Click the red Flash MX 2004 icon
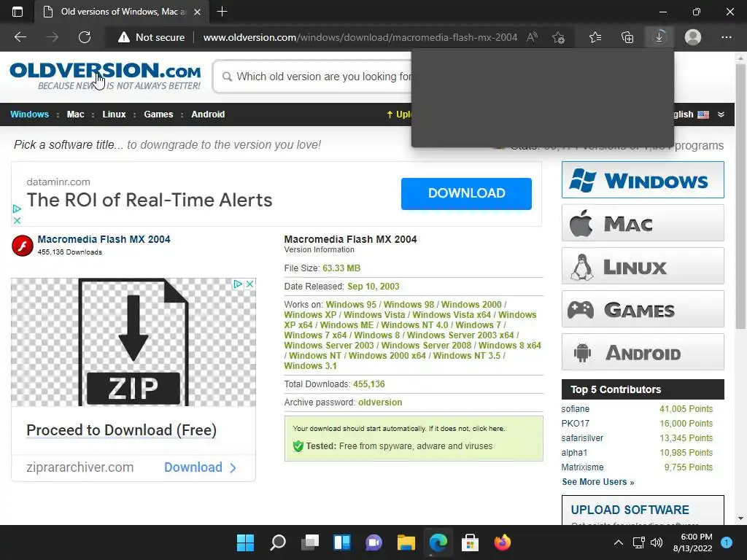Viewport: 747px width, 560px height. pyautogui.click(x=23, y=246)
